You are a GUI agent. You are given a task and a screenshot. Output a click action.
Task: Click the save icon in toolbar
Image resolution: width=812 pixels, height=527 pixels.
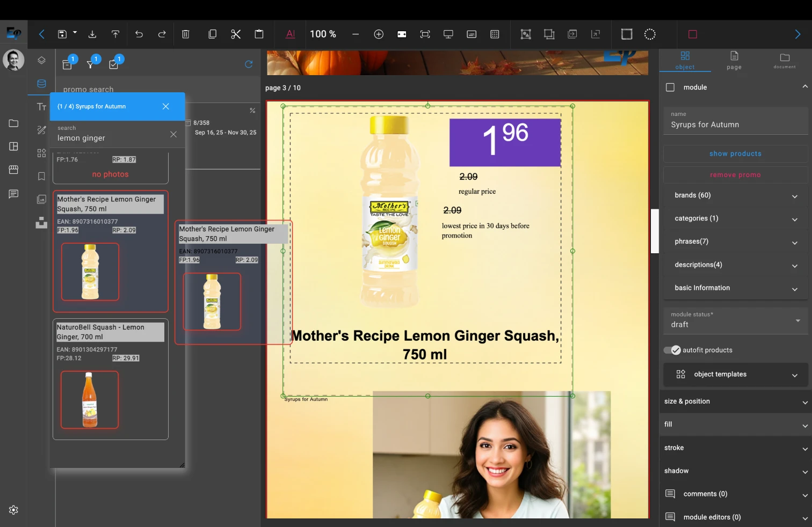pyautogui.click(x=62, y=34)
